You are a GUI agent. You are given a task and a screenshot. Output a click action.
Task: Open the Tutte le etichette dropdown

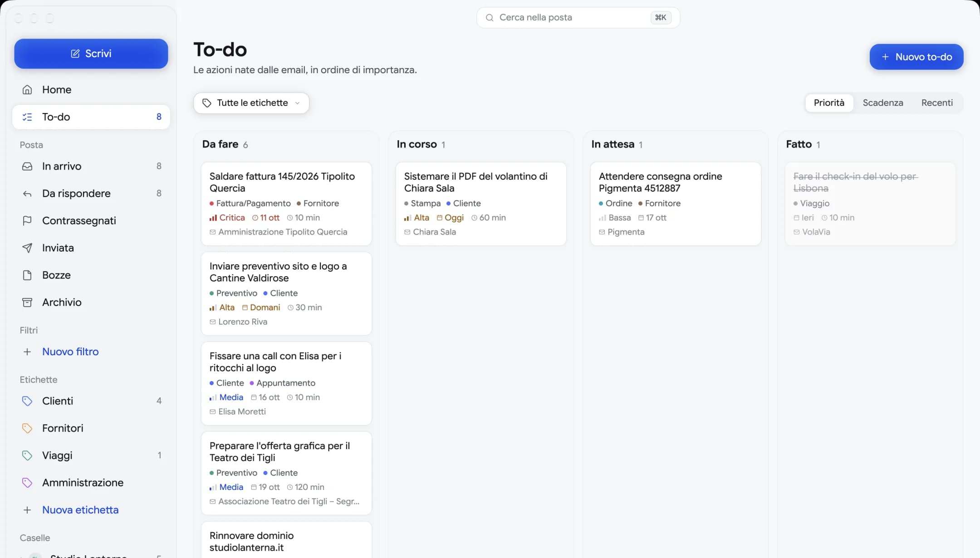pos(251,103)
